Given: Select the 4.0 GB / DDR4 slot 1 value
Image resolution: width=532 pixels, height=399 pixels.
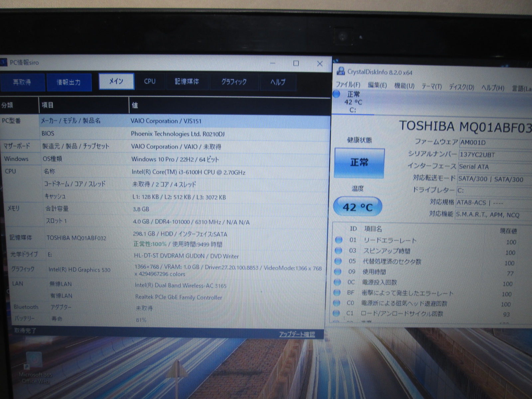Looking at the screenshot, I should pos(191,222).
